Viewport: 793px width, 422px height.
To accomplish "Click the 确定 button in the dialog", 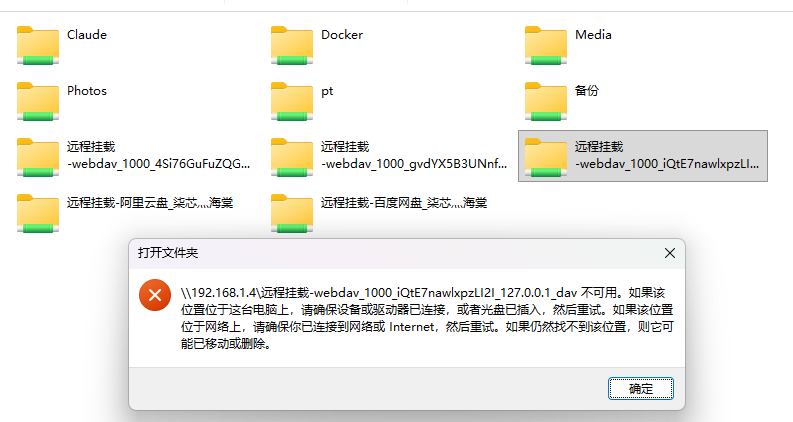I will pos(641,389).
